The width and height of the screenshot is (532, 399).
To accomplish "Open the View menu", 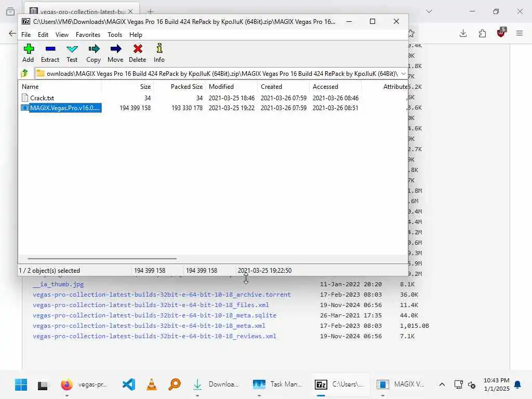I will [x=62, y=35].
